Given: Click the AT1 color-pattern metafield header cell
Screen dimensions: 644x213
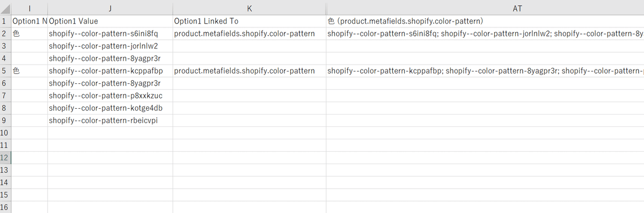Looking at the screenshot, I should [x=485, y=22].
